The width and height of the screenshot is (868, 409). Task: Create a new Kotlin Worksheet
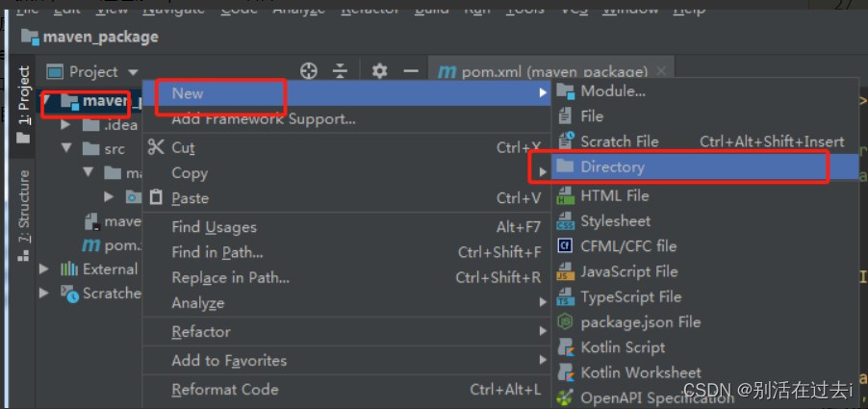coord(704,372)
